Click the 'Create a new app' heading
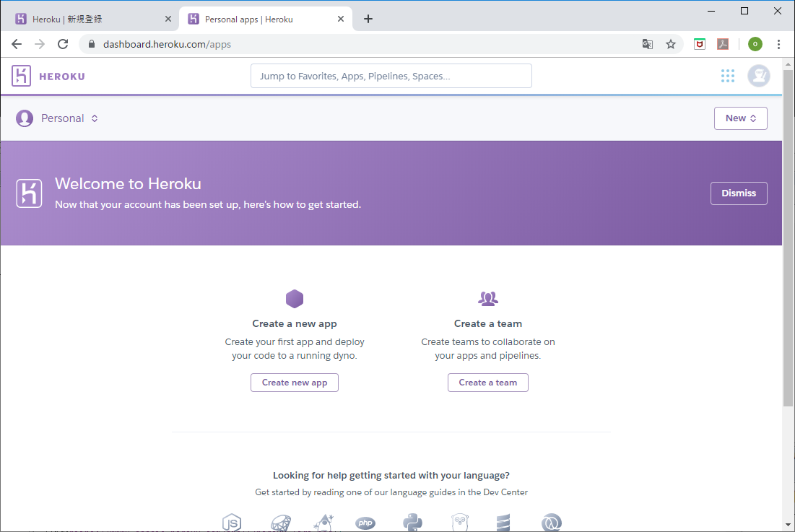The height and width of the screenshot is (532, 795). point(295,324)
